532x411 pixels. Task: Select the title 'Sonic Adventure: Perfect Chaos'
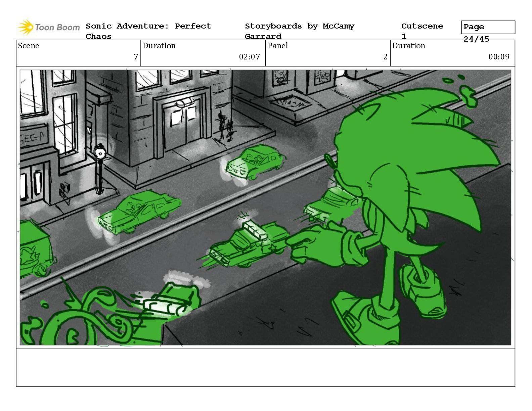coord(148,31)
